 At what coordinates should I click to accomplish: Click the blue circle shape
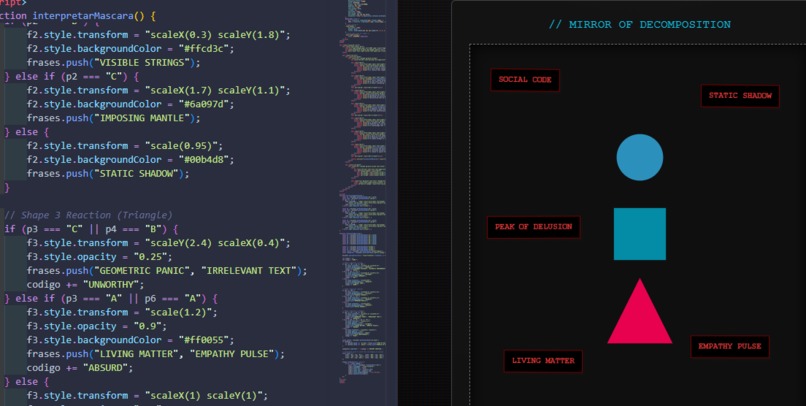(639, 157)
